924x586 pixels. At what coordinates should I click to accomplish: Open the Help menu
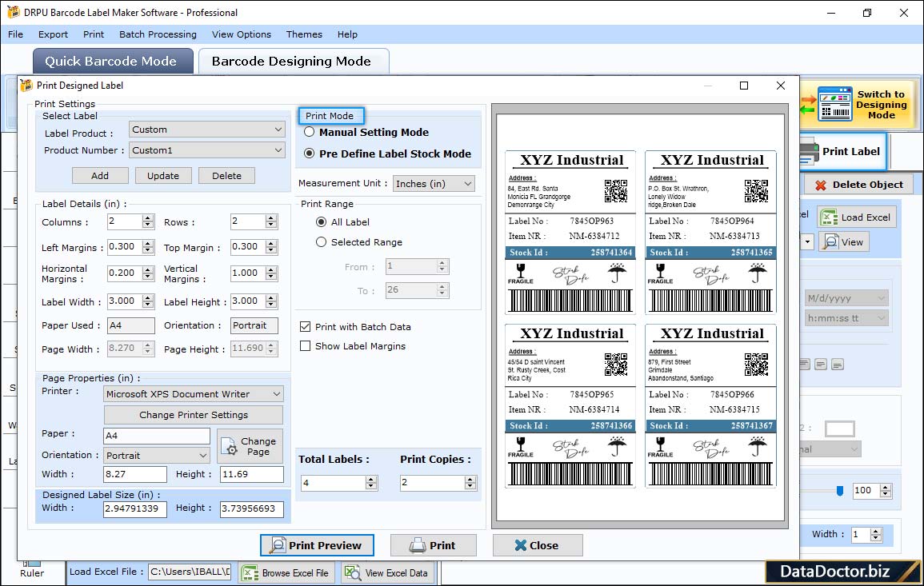tap(347, 34)
